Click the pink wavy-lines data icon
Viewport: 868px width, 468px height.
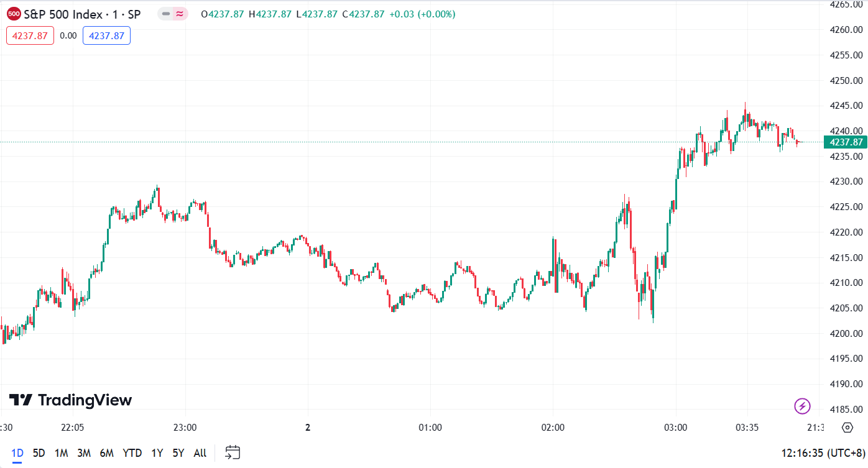tap(180, 14)
